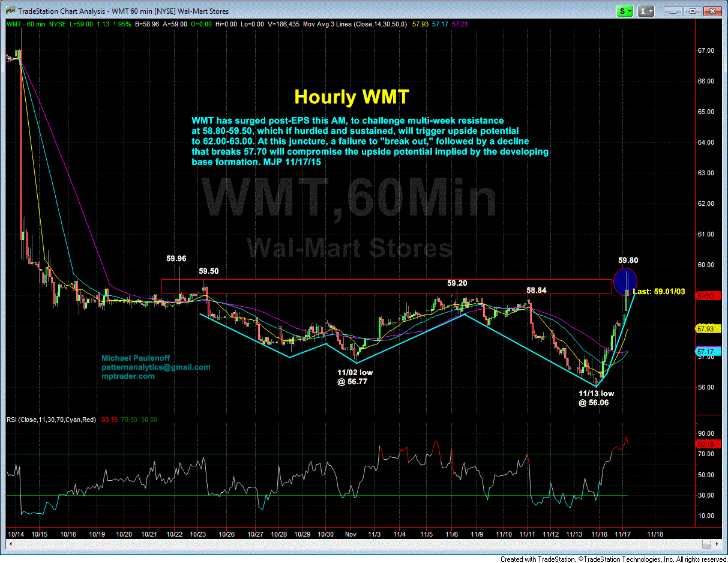Click the 61.00 price axis label
The width and height of the screenshot is (728, 563).
tap(705, 234)
